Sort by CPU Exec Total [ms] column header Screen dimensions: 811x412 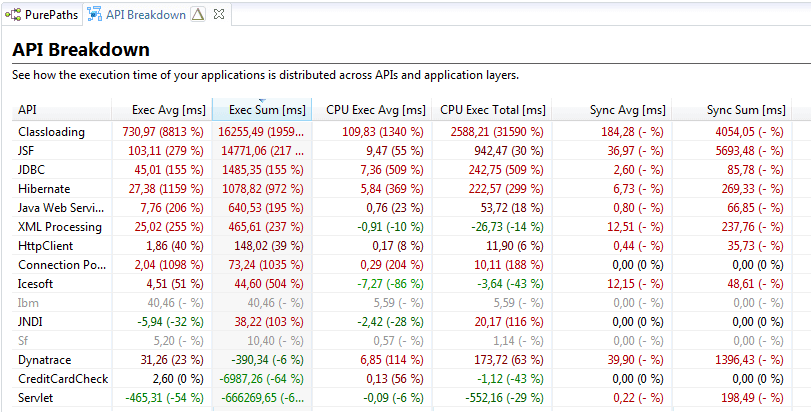tap(491, 110)
